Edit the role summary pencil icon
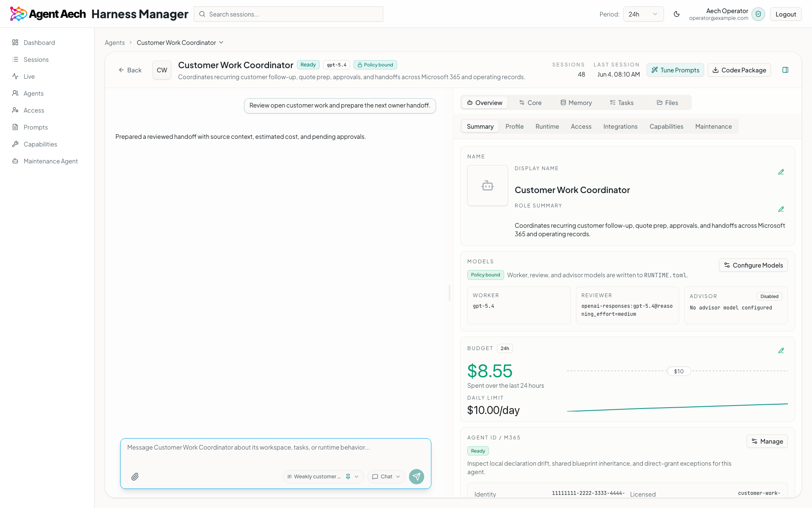This screenshot has height=508, width=812. tap(781, 209)
